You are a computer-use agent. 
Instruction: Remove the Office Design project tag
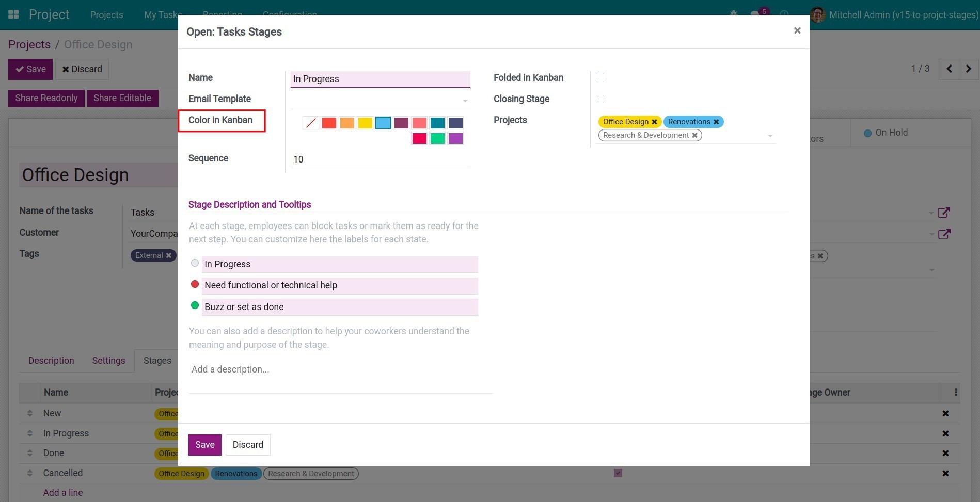pyautogui.click(x=654, y=121)
